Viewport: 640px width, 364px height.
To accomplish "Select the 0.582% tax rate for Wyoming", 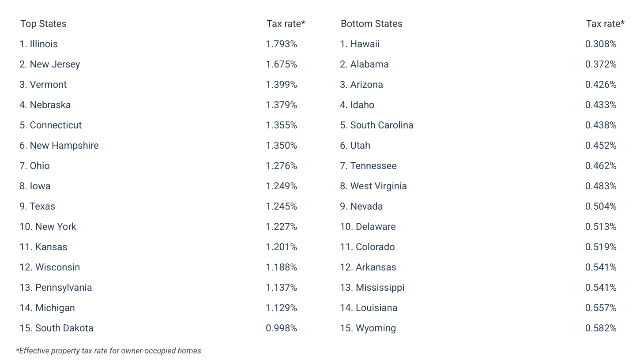I will click(x=601, y=328).
